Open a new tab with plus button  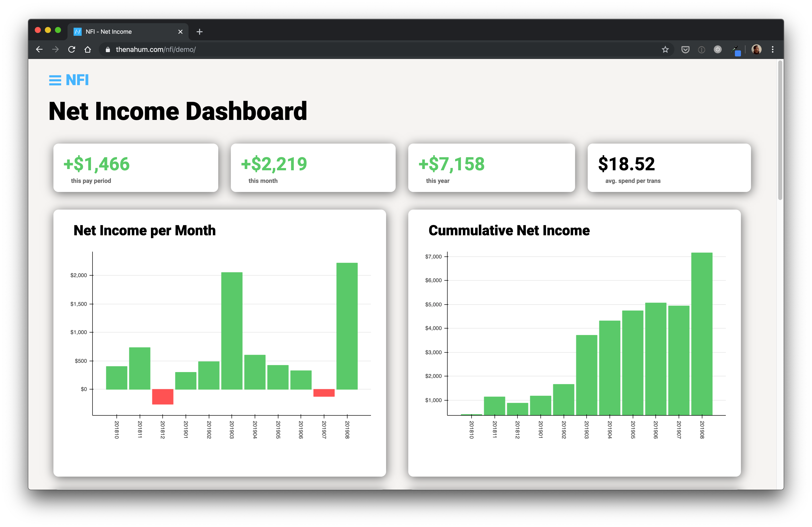point(200,32)
